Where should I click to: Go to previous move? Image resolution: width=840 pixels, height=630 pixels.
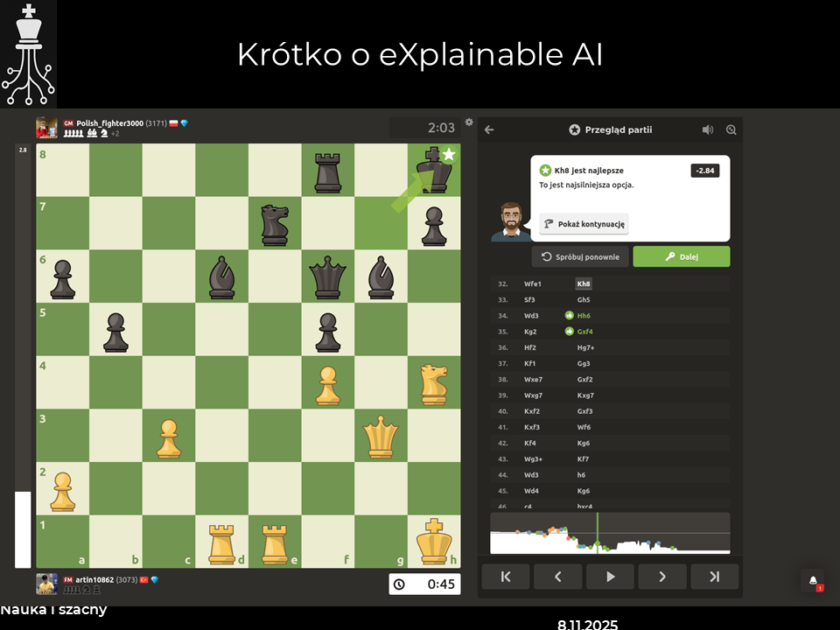click(x=557, y=577)
